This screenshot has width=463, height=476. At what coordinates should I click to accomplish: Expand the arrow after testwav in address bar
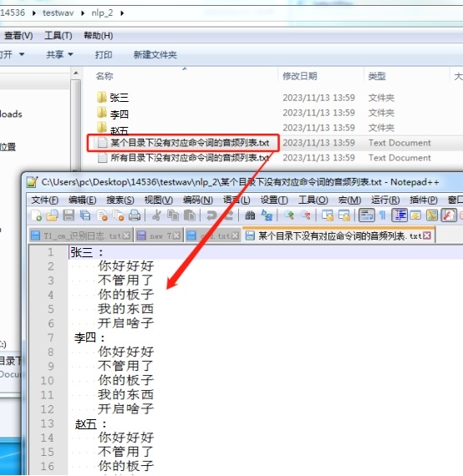[83, 13]
